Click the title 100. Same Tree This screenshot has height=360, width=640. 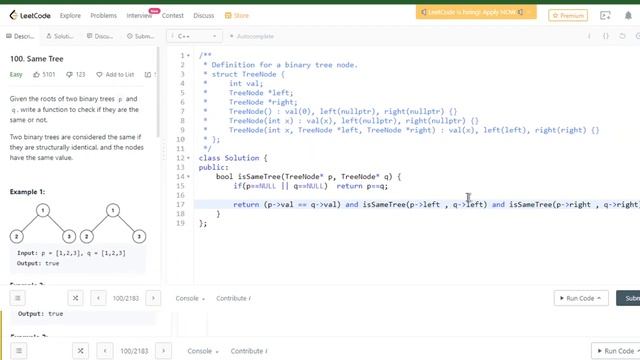(x=37, y=59)
